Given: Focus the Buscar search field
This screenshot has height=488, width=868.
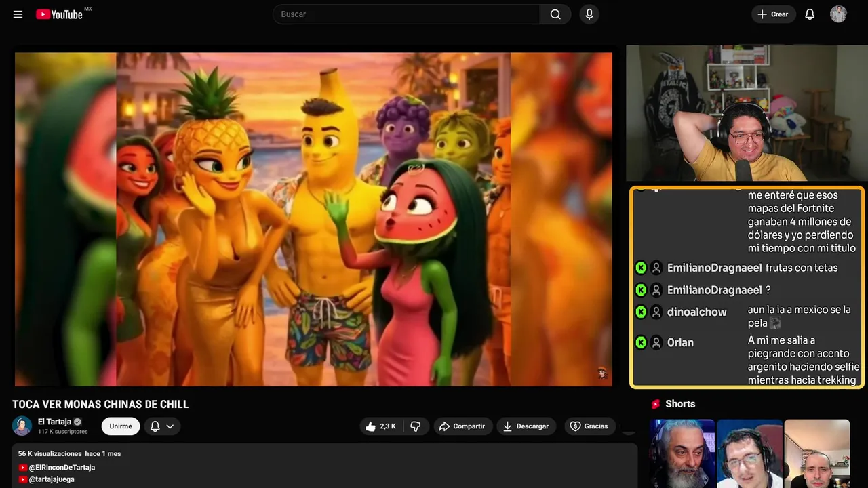Looking at the screenshot, I should tap(407, 14).
